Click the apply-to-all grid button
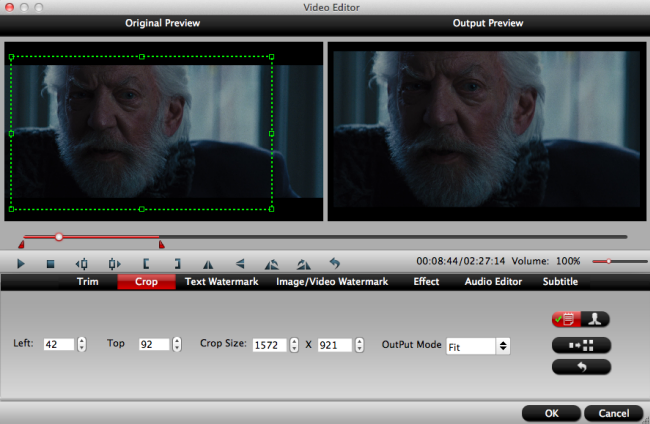Viewport: 650px width, 424px height. tap(581, 345)
